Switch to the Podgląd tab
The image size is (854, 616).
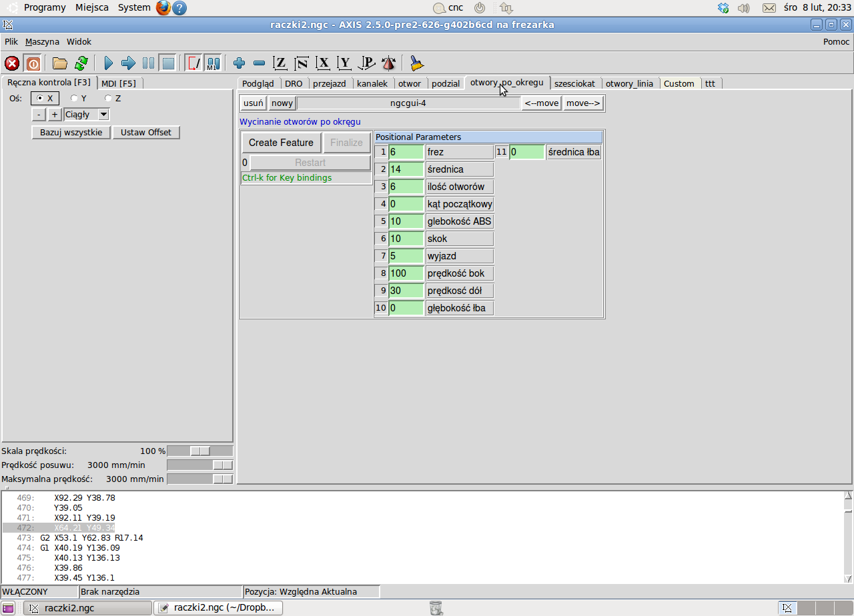[258, 83]
